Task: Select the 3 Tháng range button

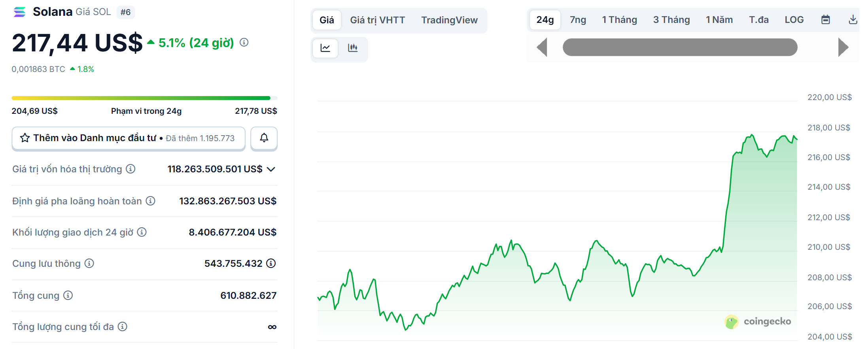Action: 671,20
